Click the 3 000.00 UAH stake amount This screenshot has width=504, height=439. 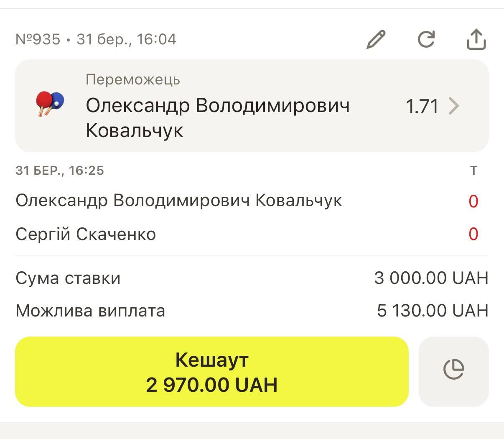point(431,278)
